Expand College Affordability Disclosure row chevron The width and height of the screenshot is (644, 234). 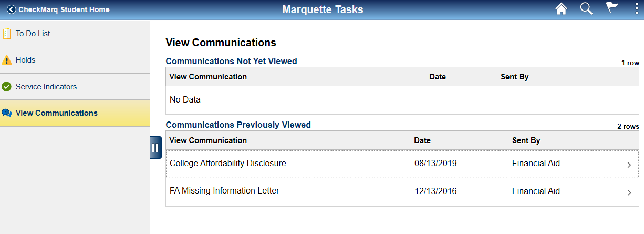(x=629, y=165)
